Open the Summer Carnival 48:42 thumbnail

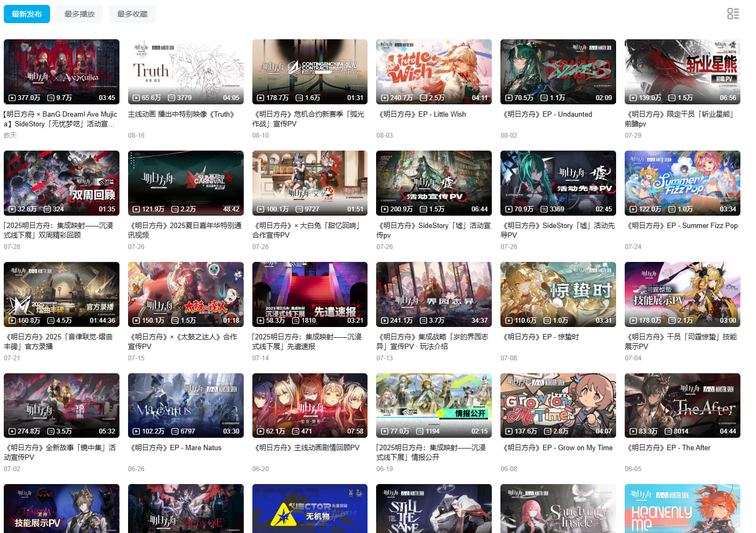pyautogui.click(x=186, y=183)
